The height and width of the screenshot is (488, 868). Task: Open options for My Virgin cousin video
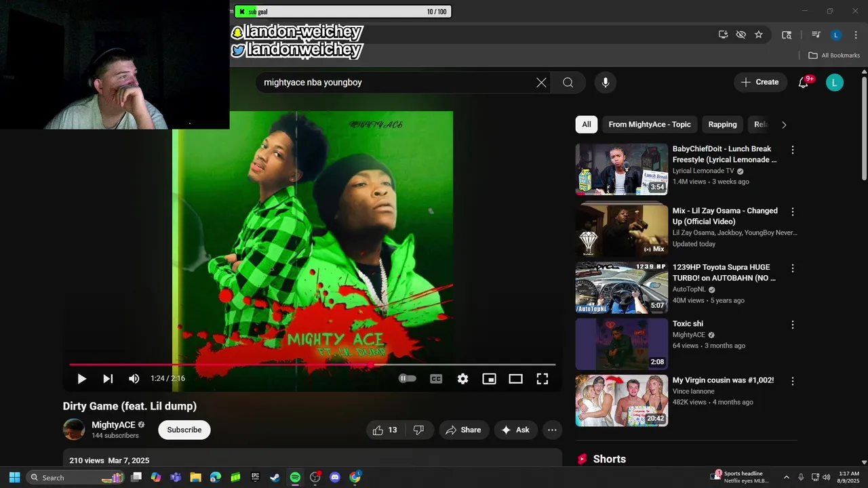pyautogui.click(x=793, y=381)
